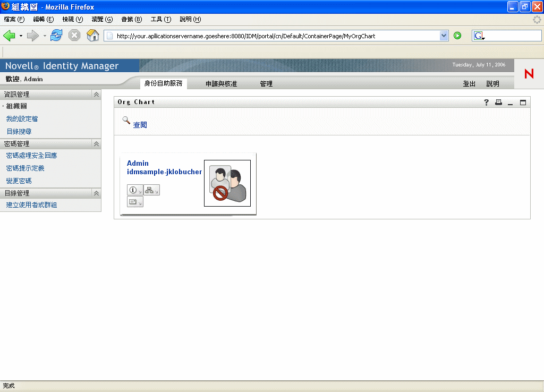
Task: Click the 歡迎, Admin welcome text
Action: (x=24, y=79)
